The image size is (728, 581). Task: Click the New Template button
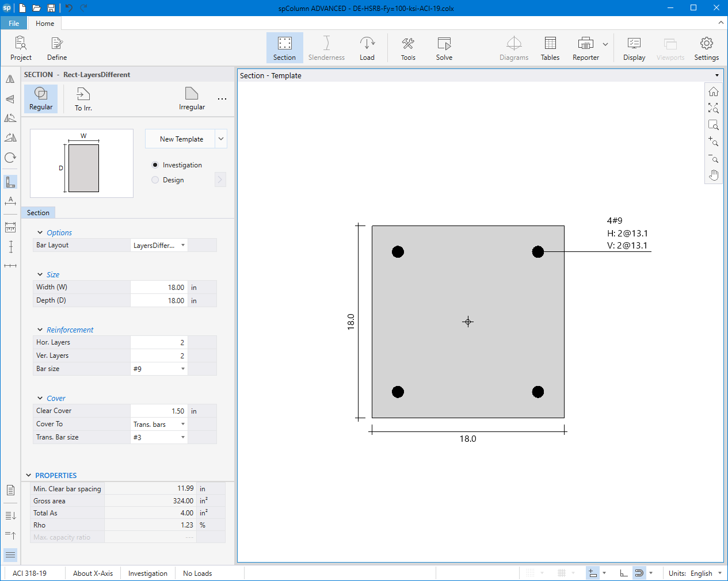tap(181, 139)
